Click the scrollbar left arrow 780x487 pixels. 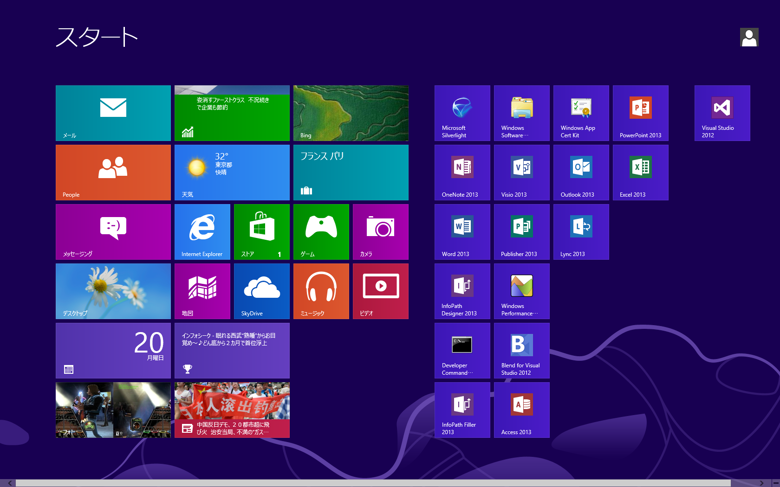pyautogui.click(x=8, y=483)
